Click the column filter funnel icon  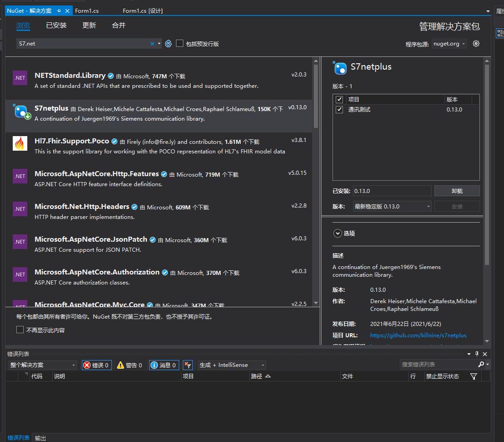474,376
